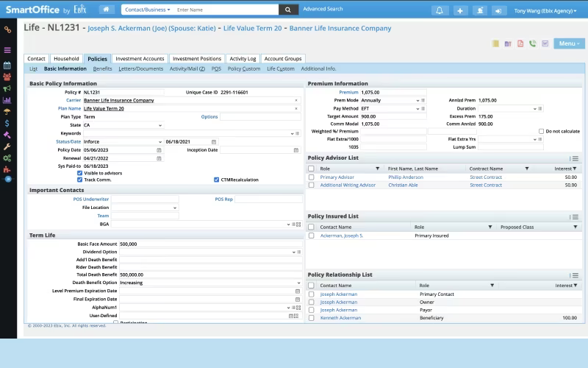Open the calendar icon in sidebar
Viewport: 588px width, 368px height.
coord(7,66)
